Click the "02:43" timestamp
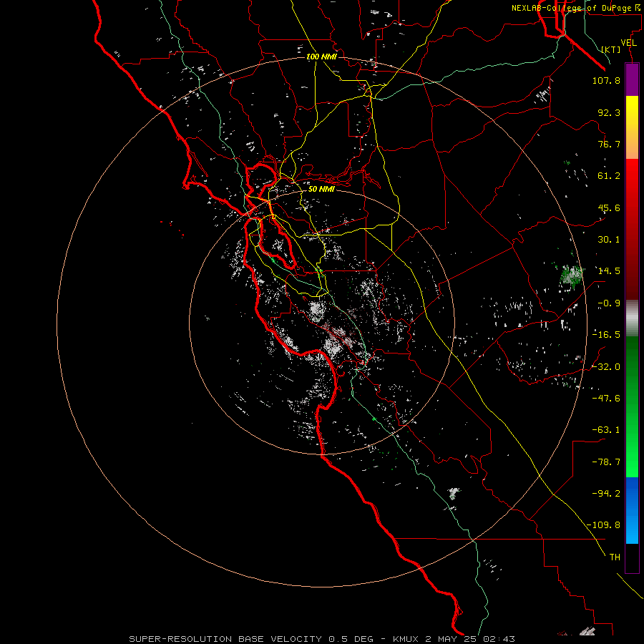The image size is (644, 644). click(499, 639)
